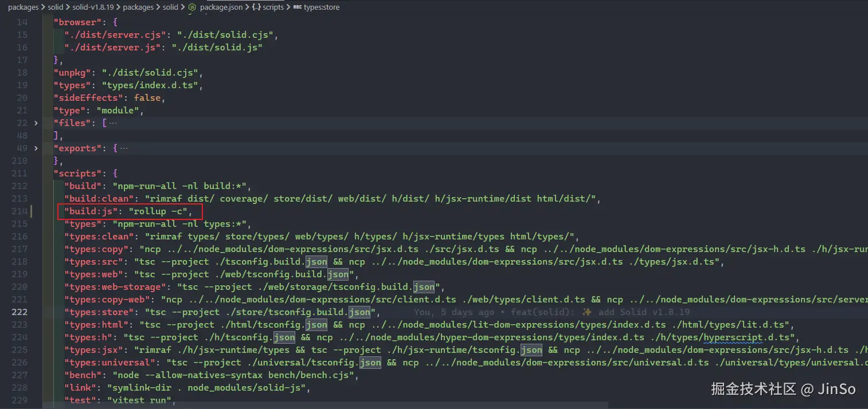Click the "types:universal" key

[110, 363]
